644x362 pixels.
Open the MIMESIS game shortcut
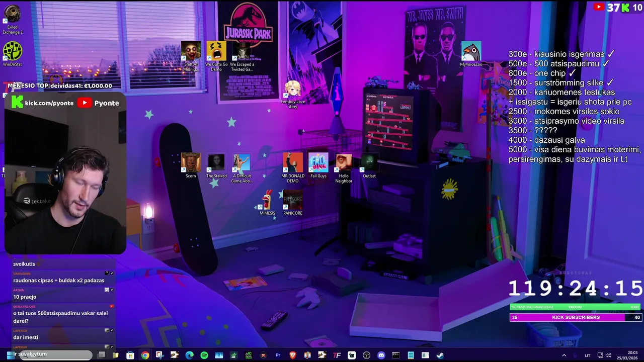[267, 203]
